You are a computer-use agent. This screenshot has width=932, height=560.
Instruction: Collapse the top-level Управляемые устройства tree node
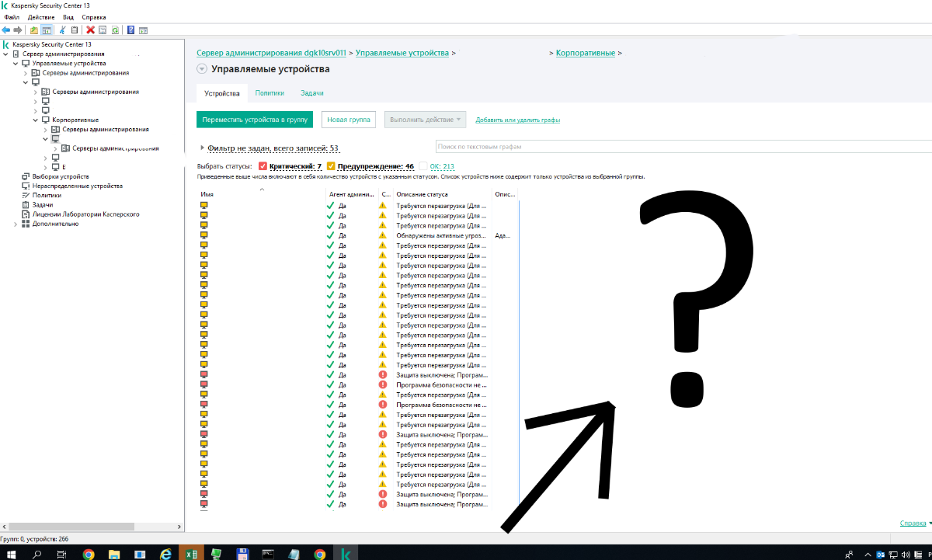(16, 64)
